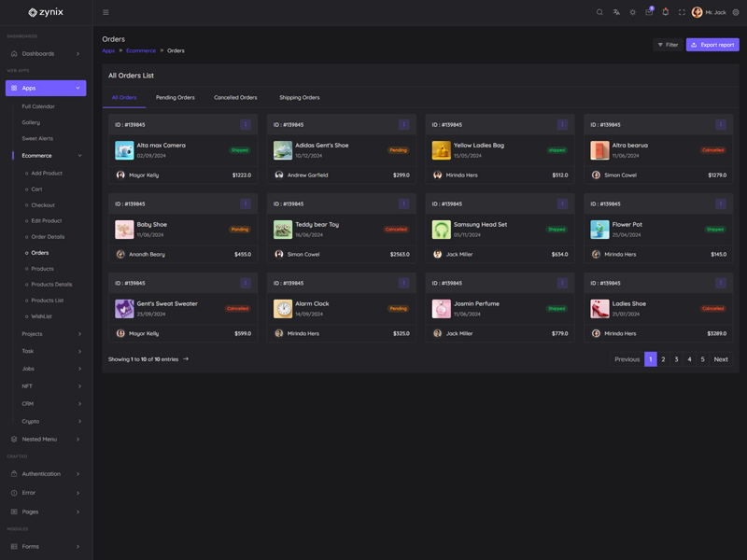Image resolution: width=747 pixels, height=560 pixels.
Task: Switch to Shipping Orders tab
Action: coord(299,97)
